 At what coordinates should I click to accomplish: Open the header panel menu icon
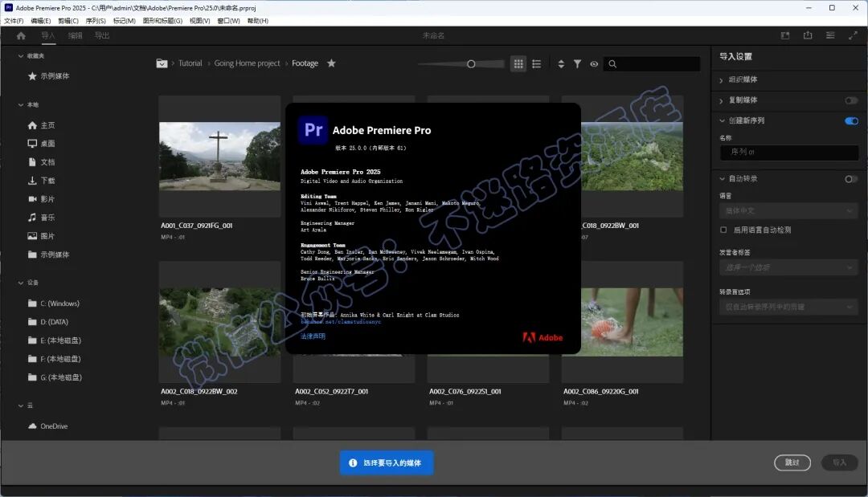pyautogui.click(x=830, y=35)
